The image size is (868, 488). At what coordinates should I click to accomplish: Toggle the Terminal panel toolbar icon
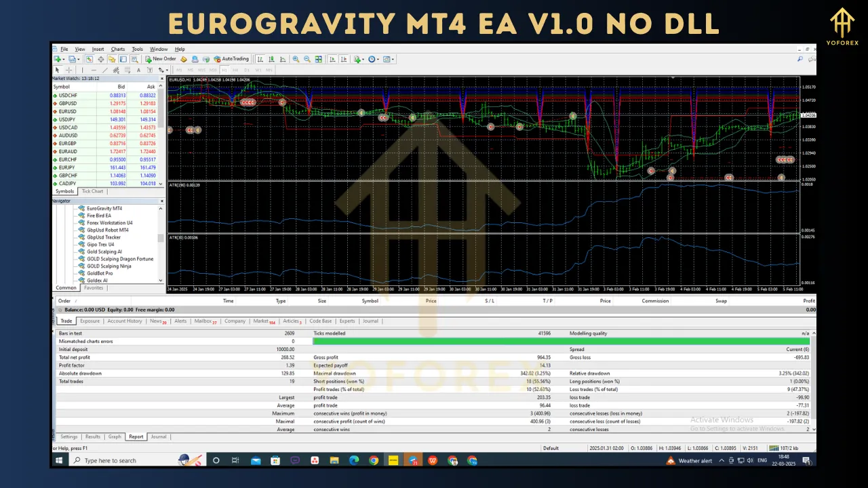coord(123,59)
